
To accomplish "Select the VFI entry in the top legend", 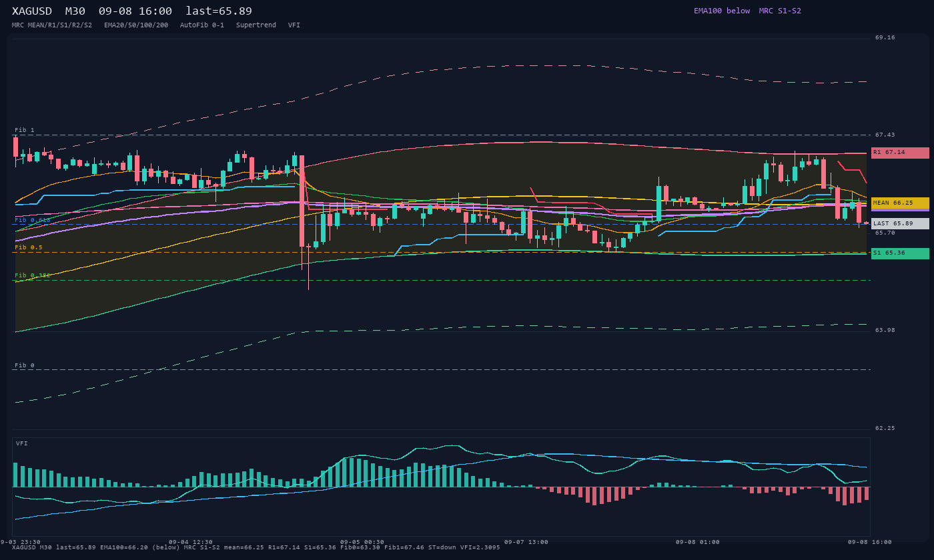I will (294, 25).
